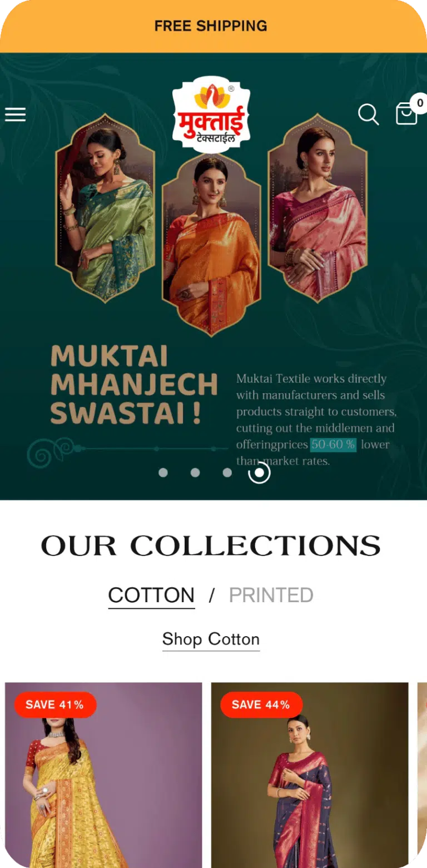Click the orange saree model in banner
Image resolution: width=427 pixels, height=868 pixels.
[x=211, y=245]
